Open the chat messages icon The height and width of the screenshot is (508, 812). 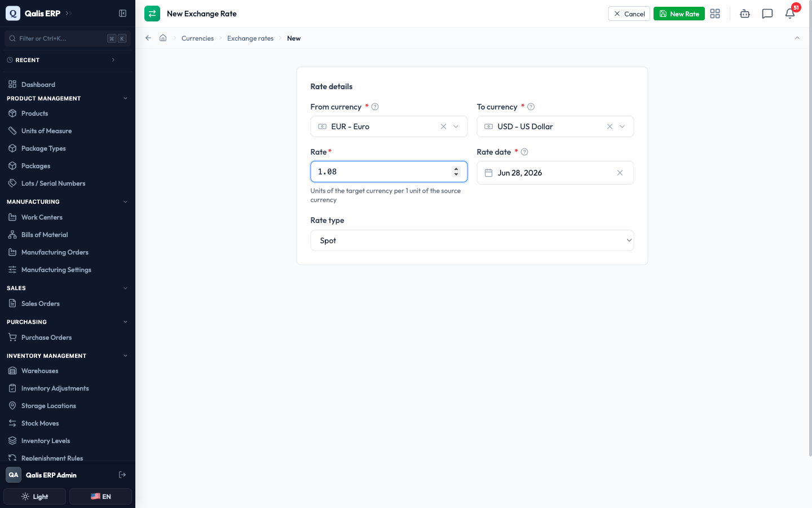[x=767, y=14]
